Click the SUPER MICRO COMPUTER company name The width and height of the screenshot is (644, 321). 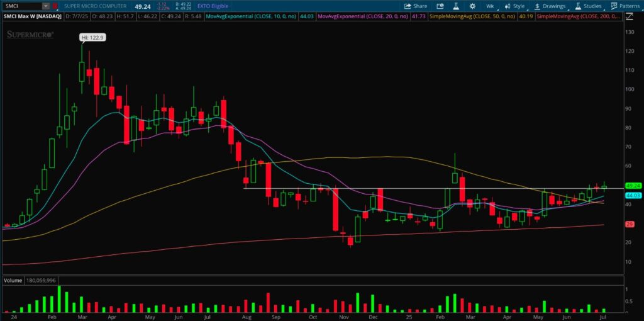pos(96,6)
